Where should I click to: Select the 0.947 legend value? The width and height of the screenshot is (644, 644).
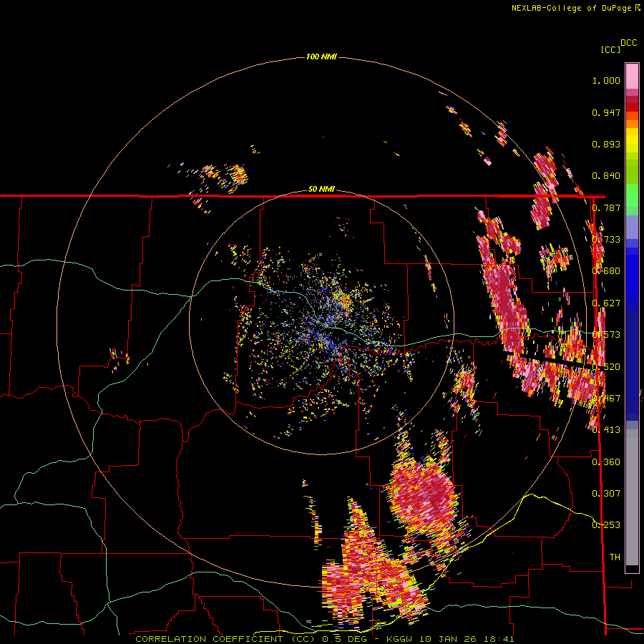[606, 112]
